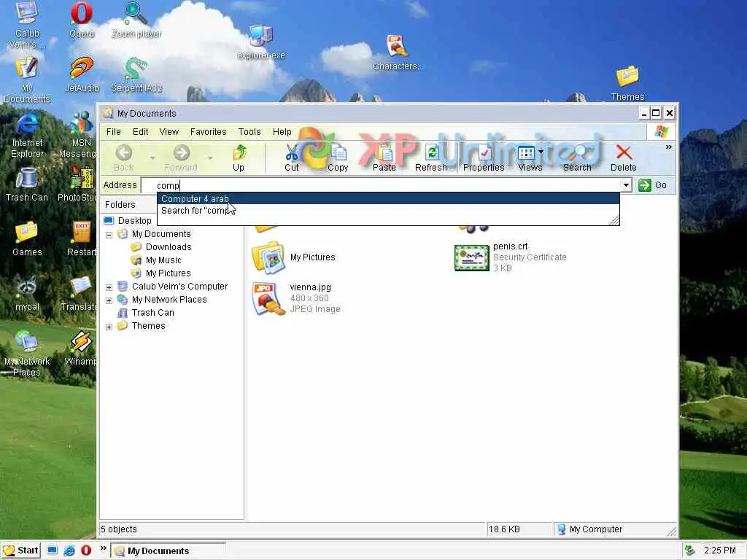Click My Documents taskbar button

pyautogui.click(x=169, y=551)
